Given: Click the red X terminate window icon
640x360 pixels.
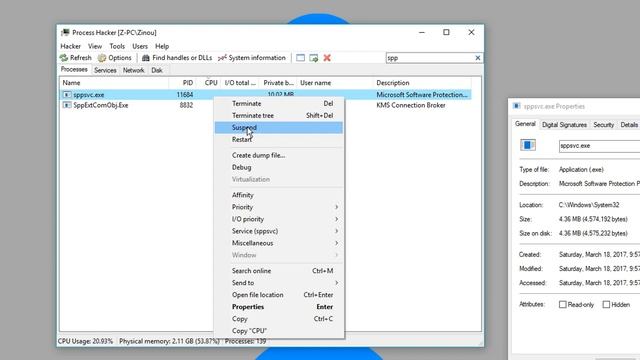Looking at the screenshot, I should tap(327, 58).
